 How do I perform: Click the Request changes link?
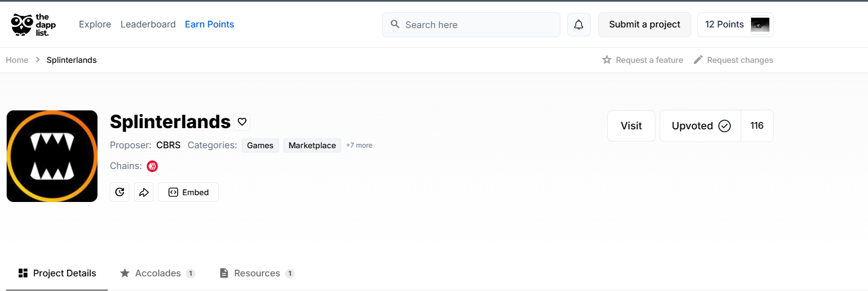click(x=740, y=60)
